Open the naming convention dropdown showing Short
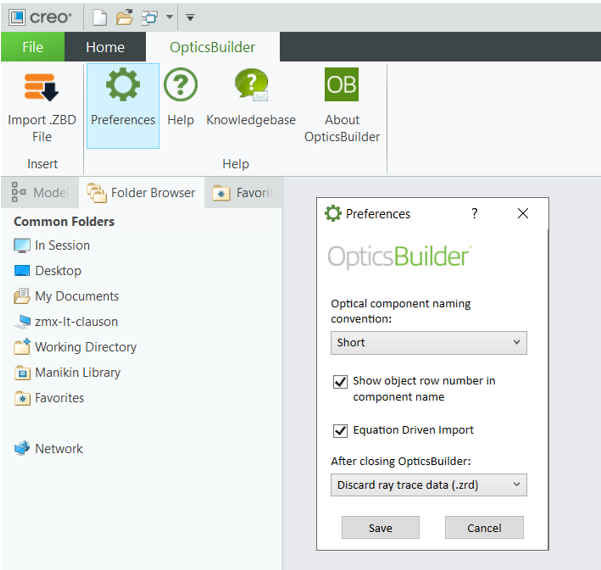 coord(429,343)
